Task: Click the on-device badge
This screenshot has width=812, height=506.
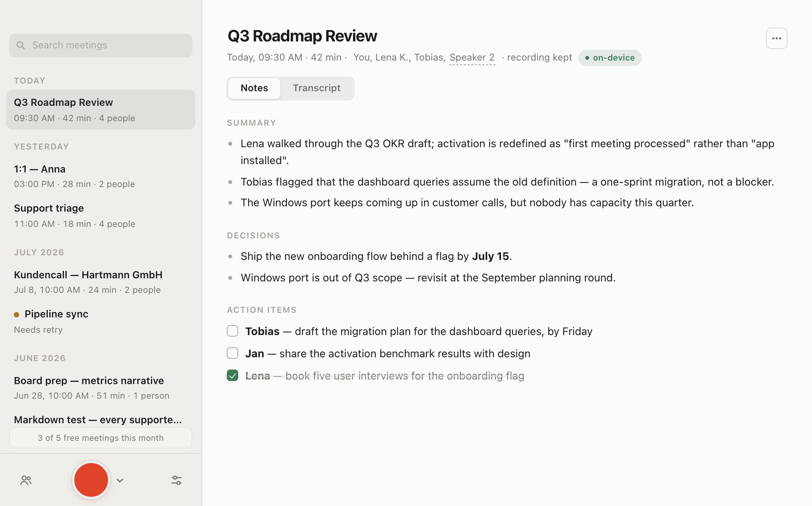Action: click(610, 58)
